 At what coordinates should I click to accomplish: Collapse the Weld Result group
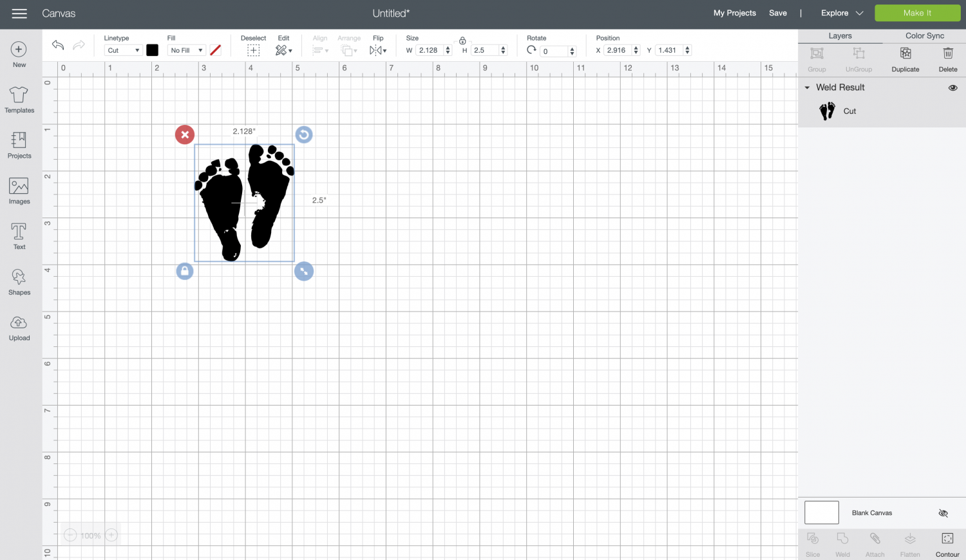click(x=807, y=88)
